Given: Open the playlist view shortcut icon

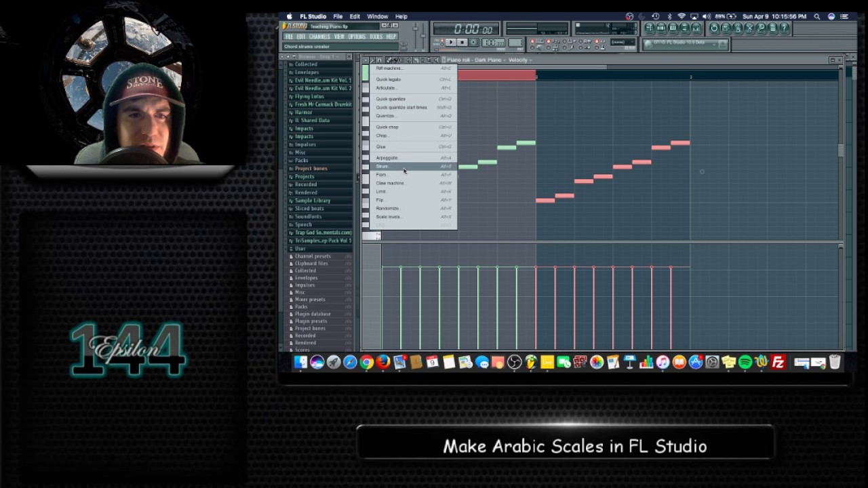Looking at the screenshot, I should [650, 28].
